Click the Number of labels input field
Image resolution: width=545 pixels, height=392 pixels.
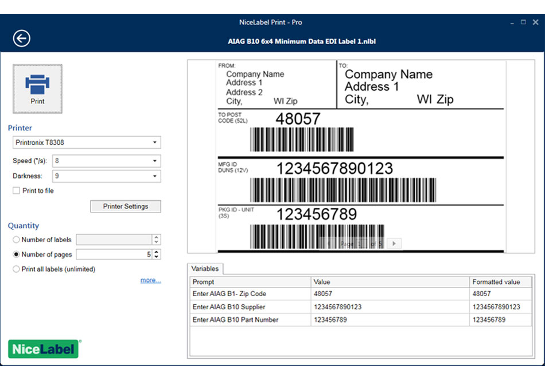[x=114, y=240]
